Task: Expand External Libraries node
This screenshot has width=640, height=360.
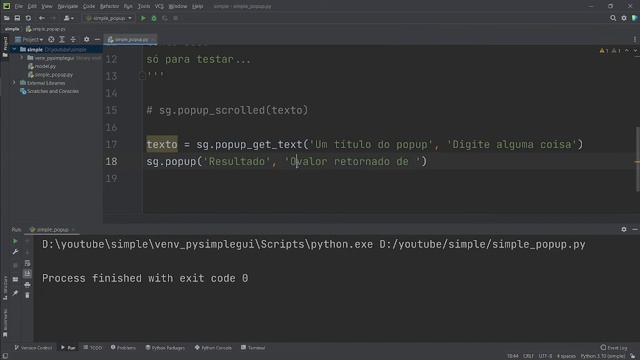Action: coord(14,83)
